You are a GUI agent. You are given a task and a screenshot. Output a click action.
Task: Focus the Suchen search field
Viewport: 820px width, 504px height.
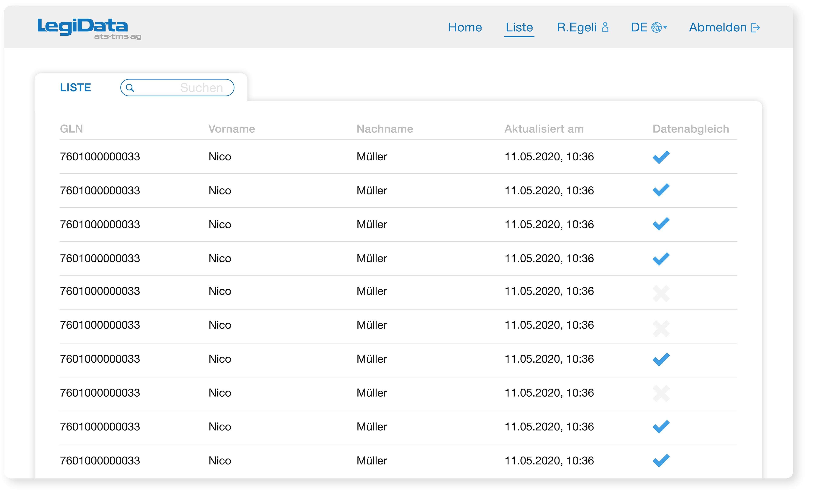click(x=177, y=88)
